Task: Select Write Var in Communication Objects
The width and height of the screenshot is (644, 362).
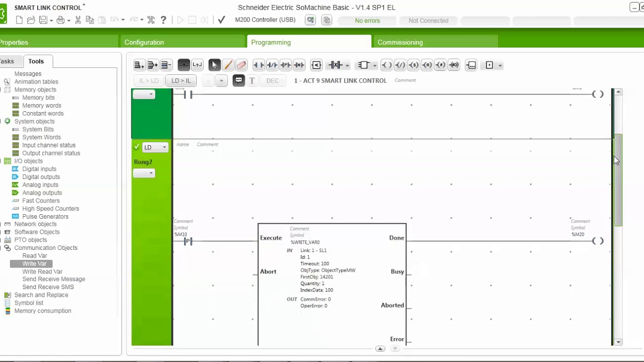Action: pyautogui.click(x=34, y=263)
